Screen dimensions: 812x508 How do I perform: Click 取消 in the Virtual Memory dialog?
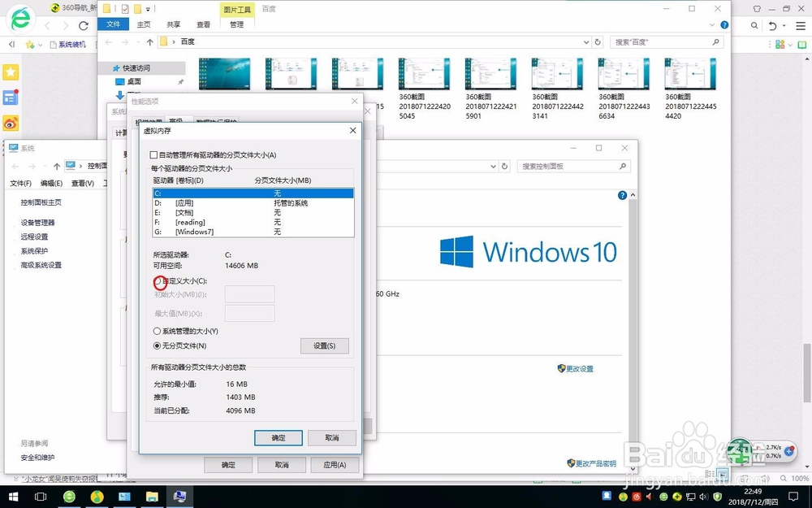click(332, 438)
